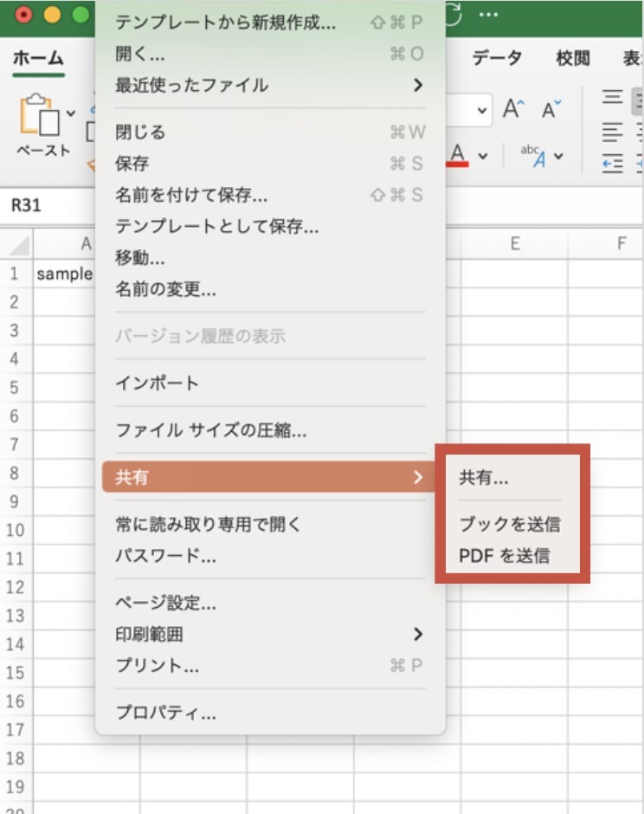Choose ブックを送信 in the share submenu

point(509,524)
